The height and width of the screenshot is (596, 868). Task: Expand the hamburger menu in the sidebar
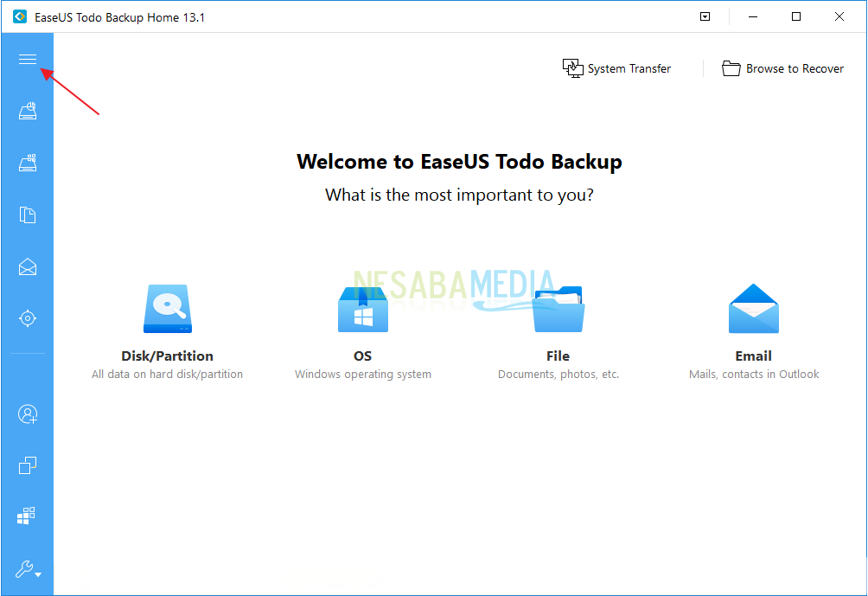tap(27, 60)
